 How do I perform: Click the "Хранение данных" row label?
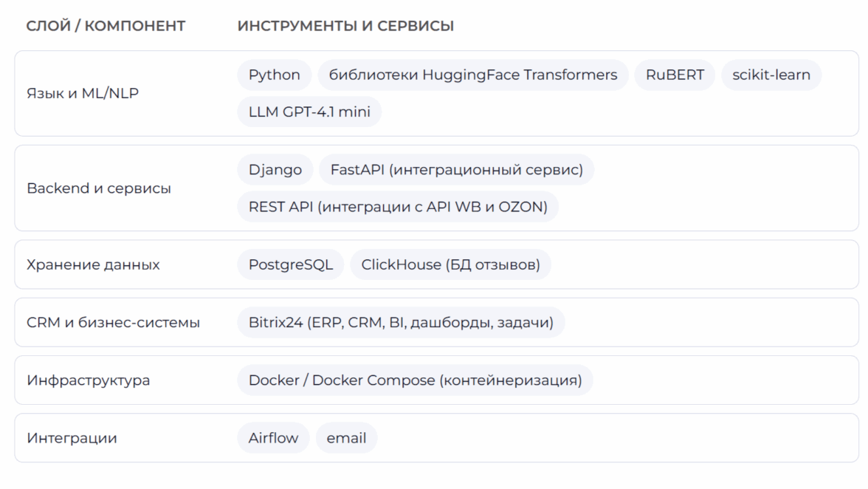93,264
